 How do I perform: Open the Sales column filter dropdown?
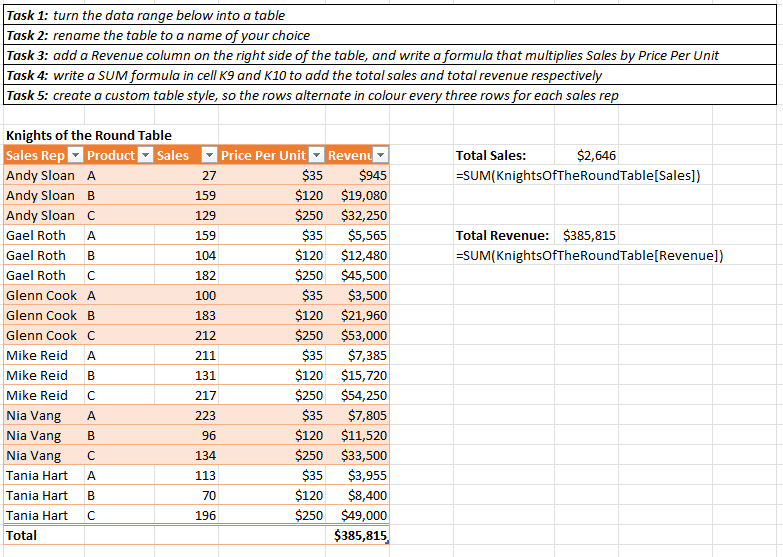(210, 155)
